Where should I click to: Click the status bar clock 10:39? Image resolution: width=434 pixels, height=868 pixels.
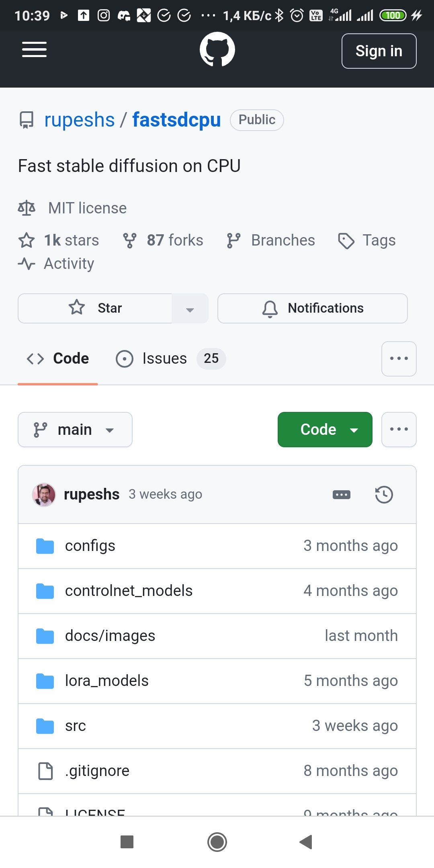(x=32, y=16)
